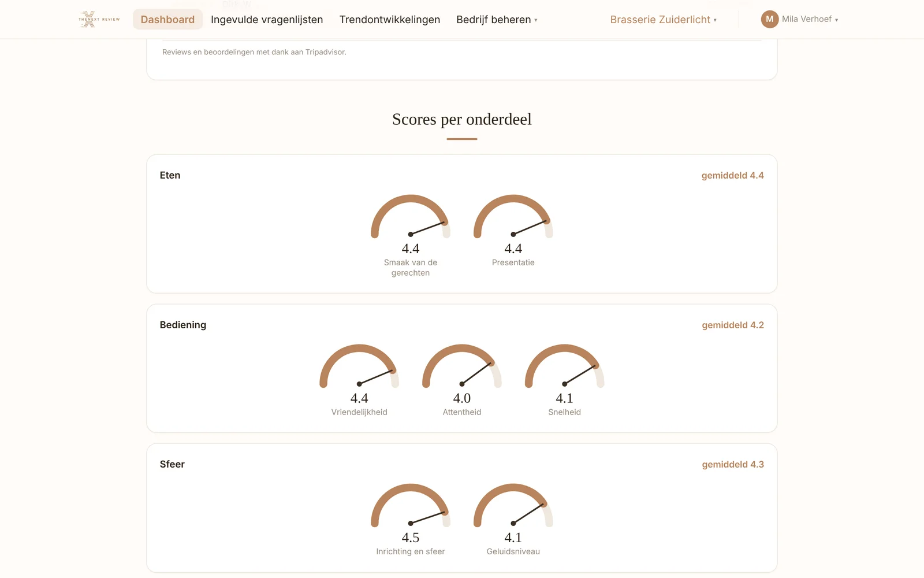Click the Bediening section title
The width and height of the screenshot is (924, 578).
182,325
